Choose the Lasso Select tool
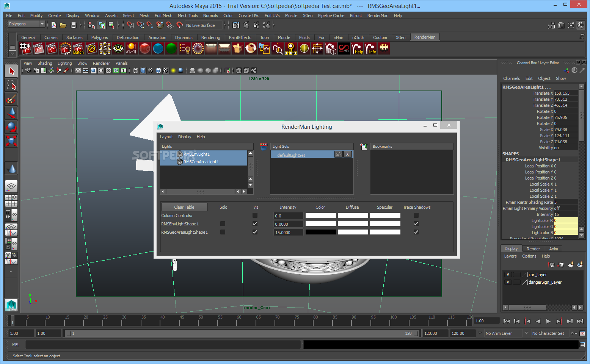The image size is (590, 364). 11,85
